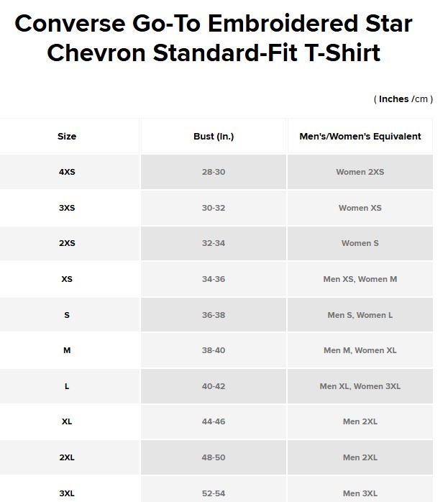Click the Men XL, Women 3XL cell
The width and height of the screenshot is (448, 502).
[360, 386]
